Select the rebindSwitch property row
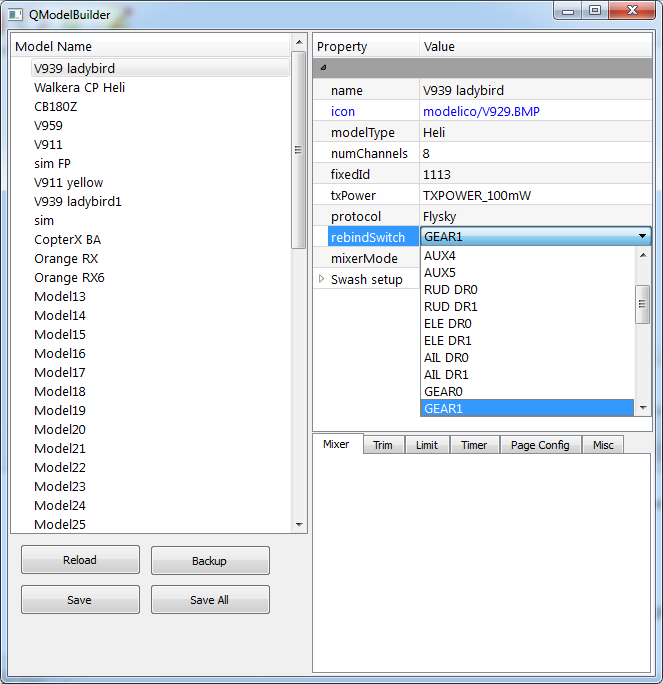Viewport: 663px width, 684px height. click(373, 237)
